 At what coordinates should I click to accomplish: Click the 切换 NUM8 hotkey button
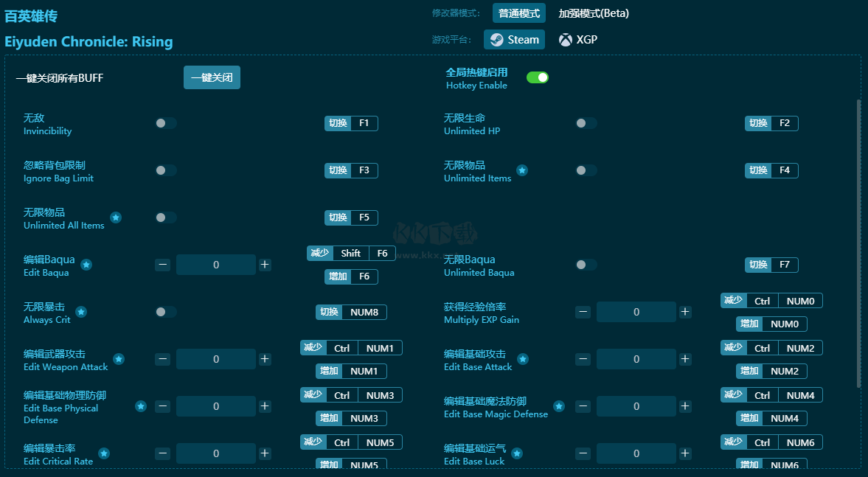click(x=352, y=312)
